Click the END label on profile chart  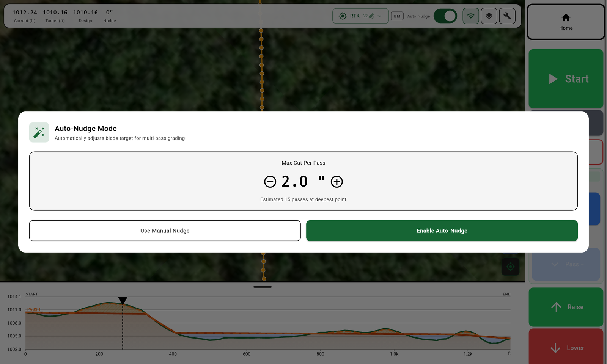click(506, 294)
